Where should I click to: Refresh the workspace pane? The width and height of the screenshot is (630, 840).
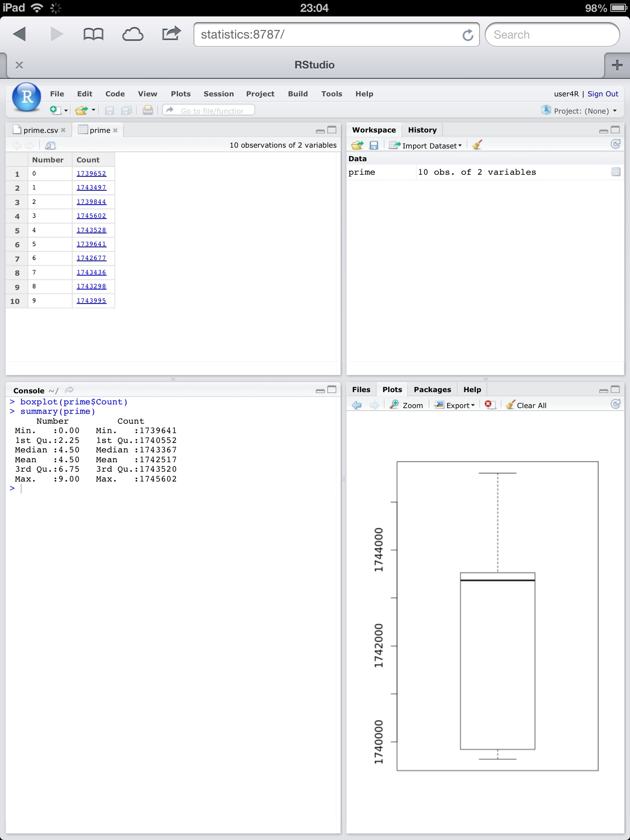click(x=616, y=144)
